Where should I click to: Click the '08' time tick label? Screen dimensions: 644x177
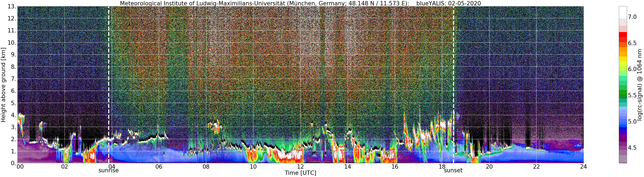pos(206,167)
